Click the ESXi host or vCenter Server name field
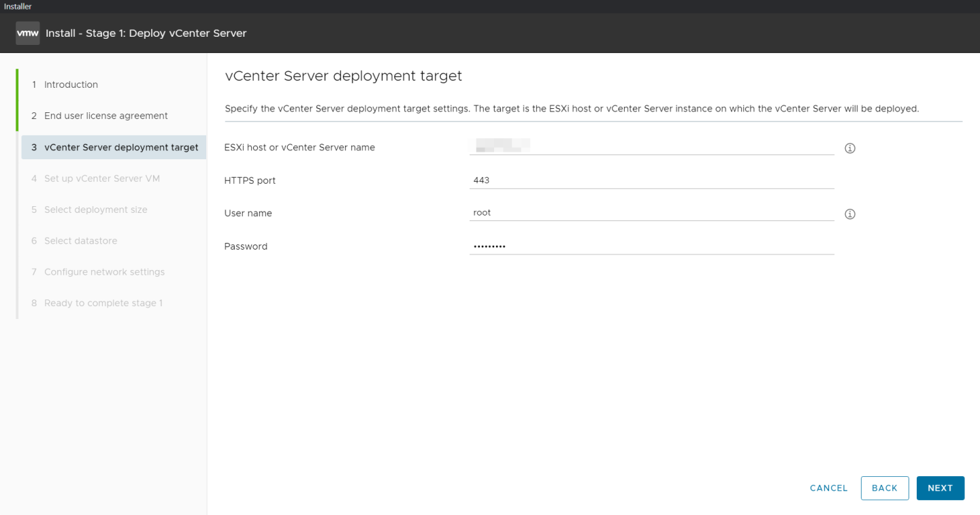This screenshot has width=980, height=515. (x=651, y=146)
